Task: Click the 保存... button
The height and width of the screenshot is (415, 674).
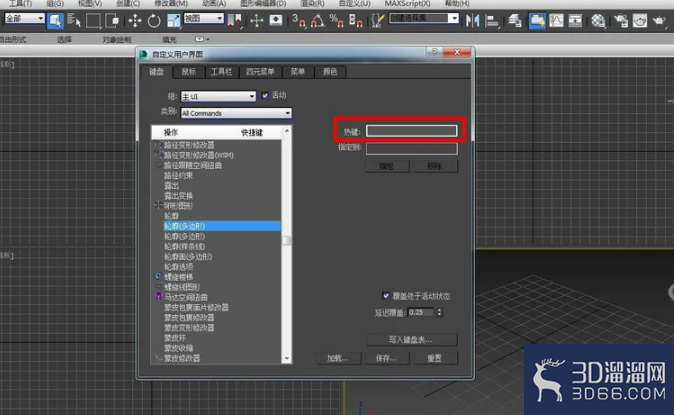Action: pyautogui.click(x=387, y=358)
